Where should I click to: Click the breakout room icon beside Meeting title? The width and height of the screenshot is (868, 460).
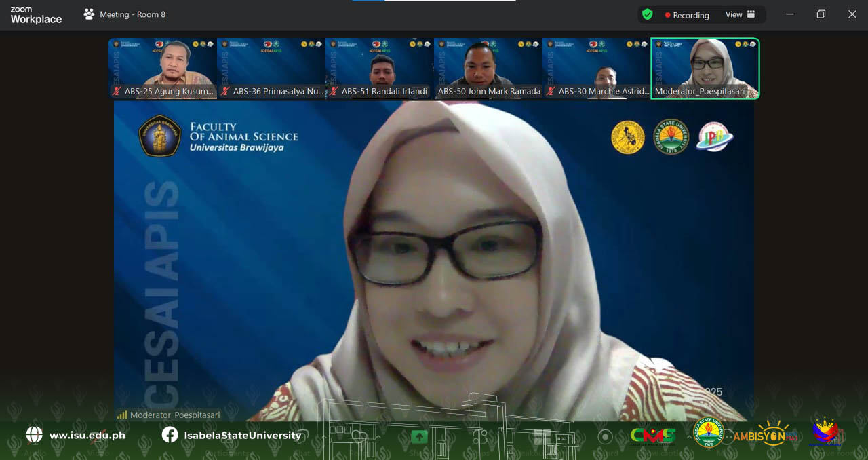pyautogui.click(x=89, y=14)
